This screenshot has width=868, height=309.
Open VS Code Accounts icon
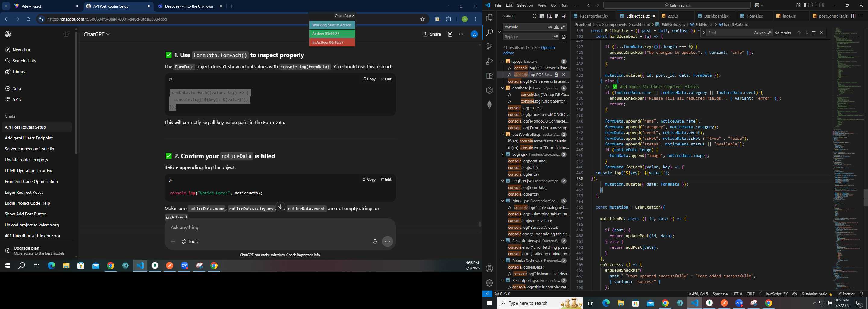pyautogui.click(x=489, y=269)
